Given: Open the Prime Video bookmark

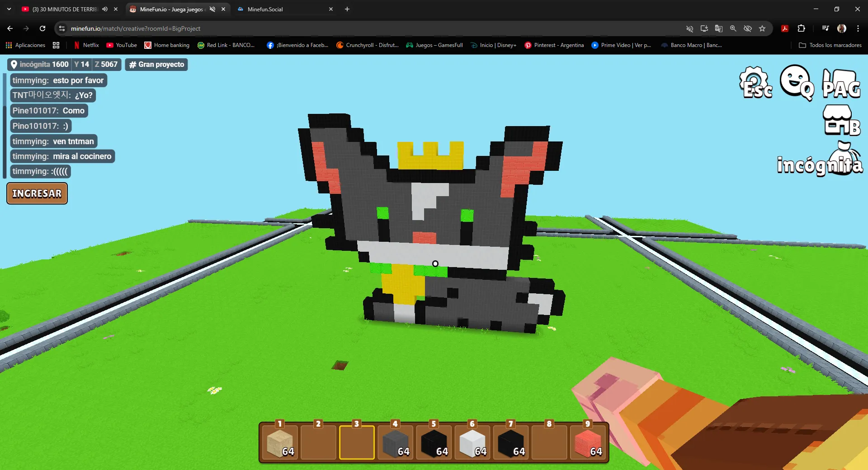Looking at the screenshot, I should 621,45.
